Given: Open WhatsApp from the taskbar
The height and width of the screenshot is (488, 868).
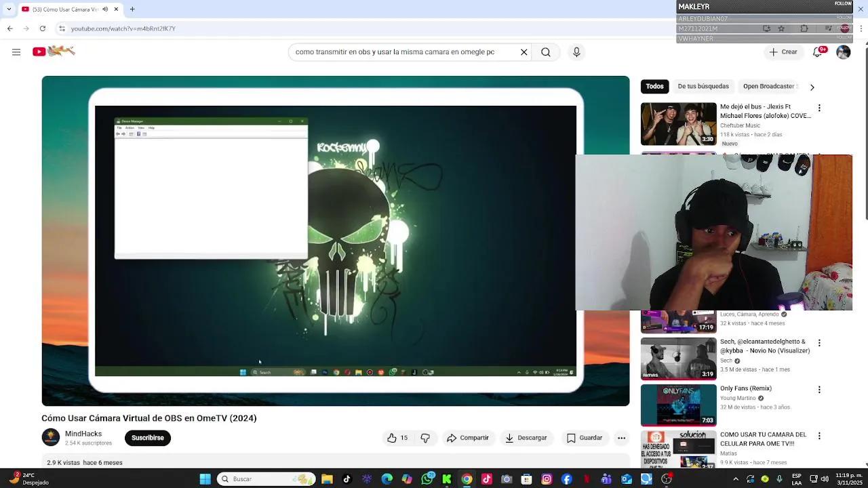Looking at the screenshot, I should tap(427, 479).
